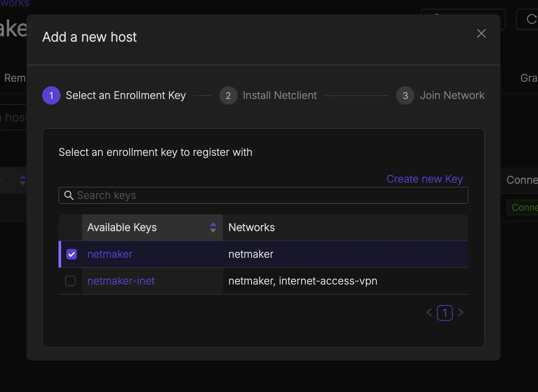Click the step 1 Select an Enrollment Key circle
The height and width of the screenshot is (392, 538).
click(x=51, y=95)
